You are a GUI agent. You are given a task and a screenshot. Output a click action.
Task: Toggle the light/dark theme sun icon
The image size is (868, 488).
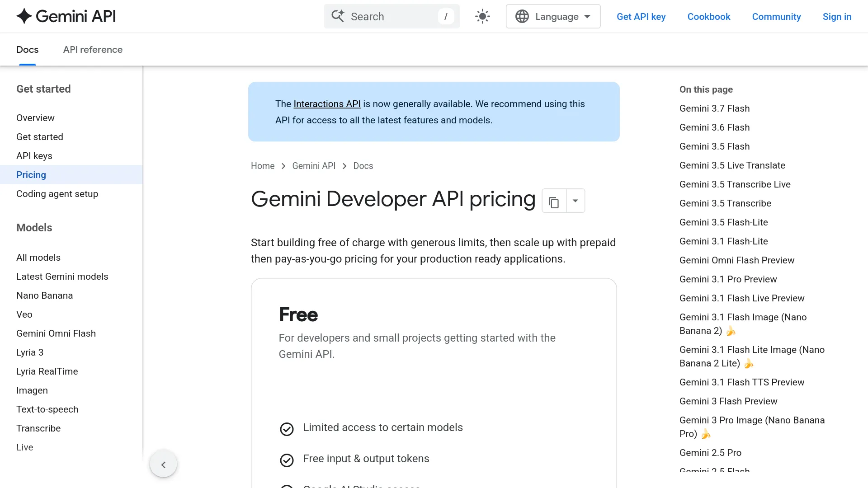(x=482, y=16)
